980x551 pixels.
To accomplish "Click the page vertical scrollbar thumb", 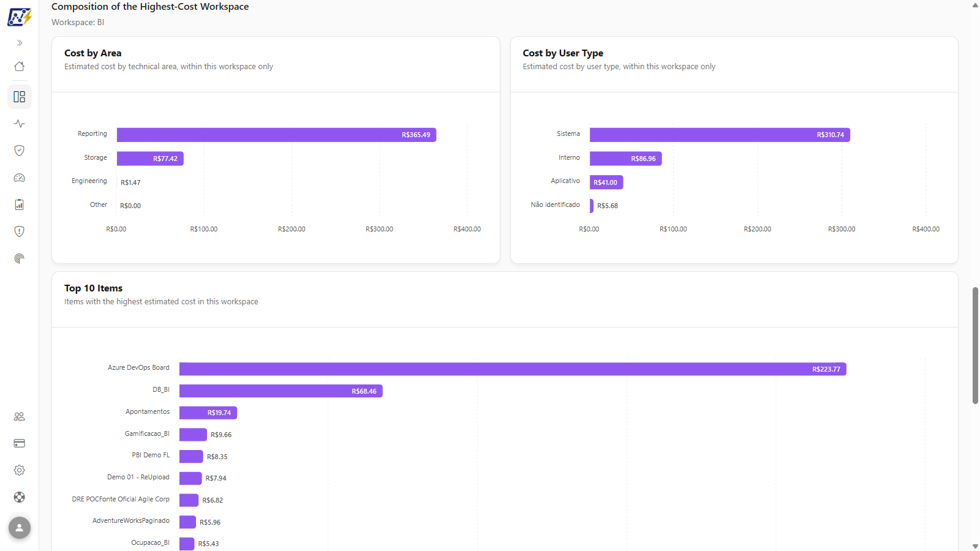I will tap(975, 345).
